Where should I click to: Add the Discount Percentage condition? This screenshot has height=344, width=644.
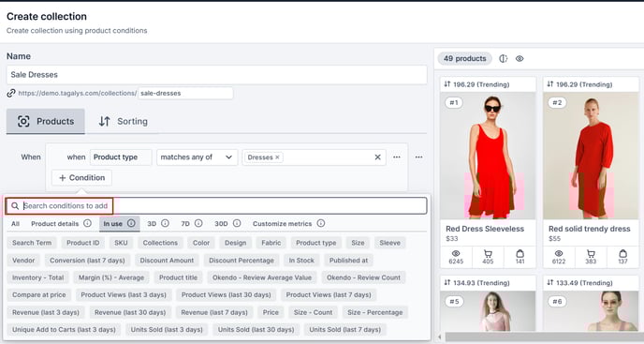tap(241, 261)
